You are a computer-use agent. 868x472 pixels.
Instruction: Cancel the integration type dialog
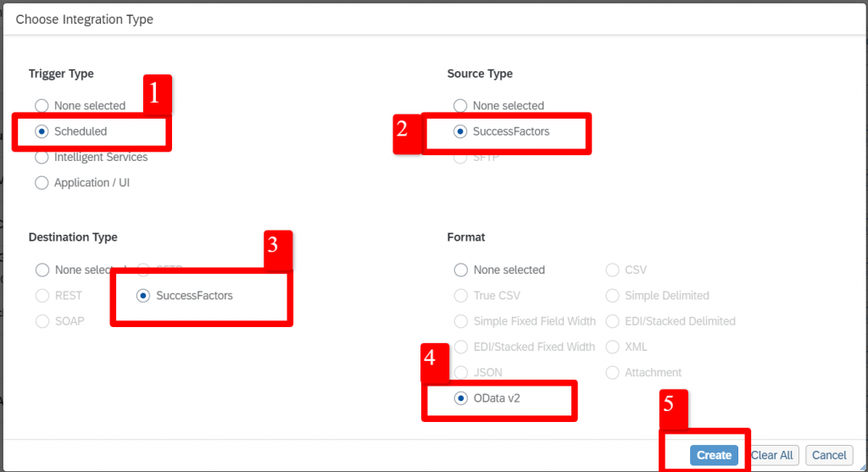(x=829, y=455)
